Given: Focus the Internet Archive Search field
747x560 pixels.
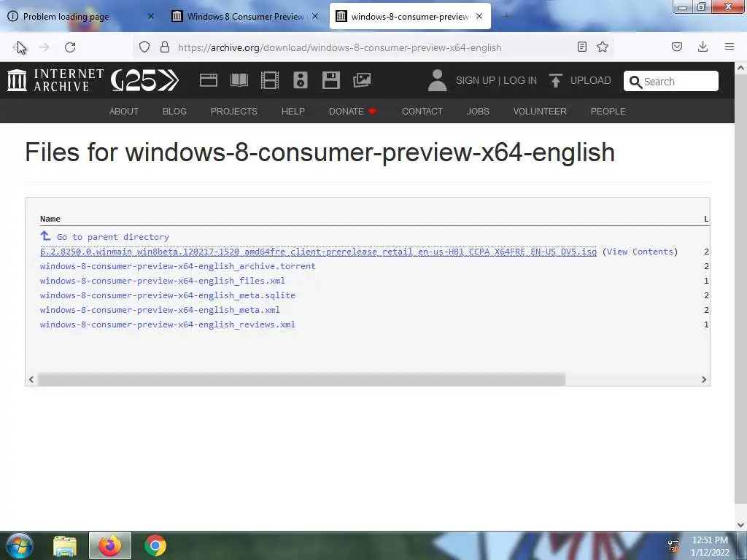Looking at the screenshot, I should 671,81.
